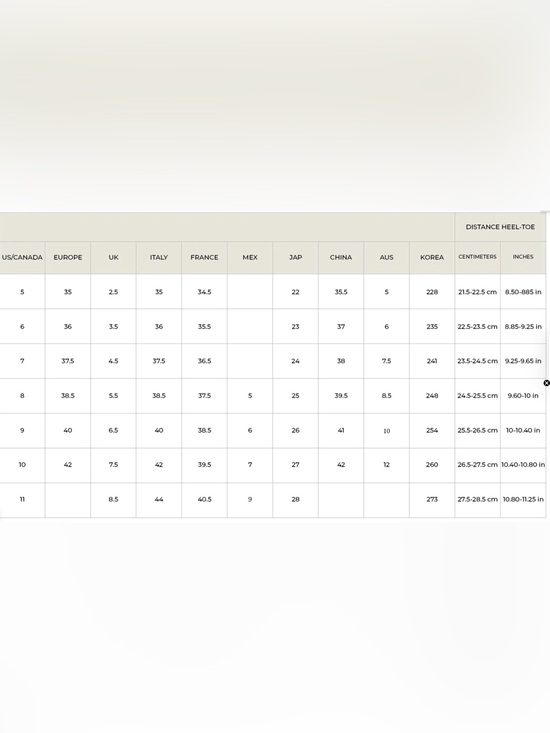Click the AUS column header

coord(386,258)
